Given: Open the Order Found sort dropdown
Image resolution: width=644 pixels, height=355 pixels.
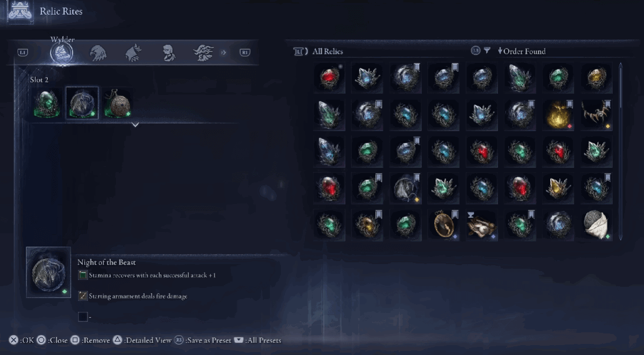Looking at the screenshot, I should tap(522, 51).
